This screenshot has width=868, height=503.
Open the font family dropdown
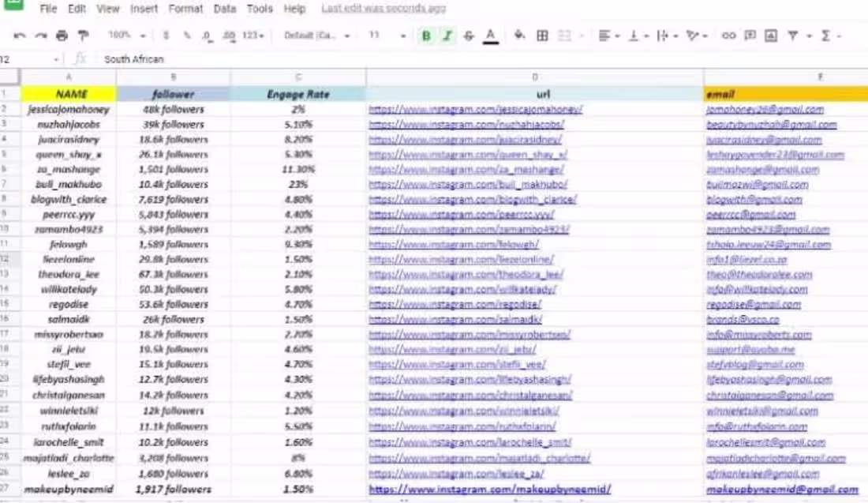[x=316, y=36]
